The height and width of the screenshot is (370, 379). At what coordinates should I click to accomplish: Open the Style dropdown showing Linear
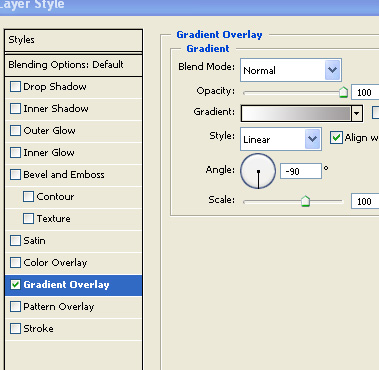281,139
